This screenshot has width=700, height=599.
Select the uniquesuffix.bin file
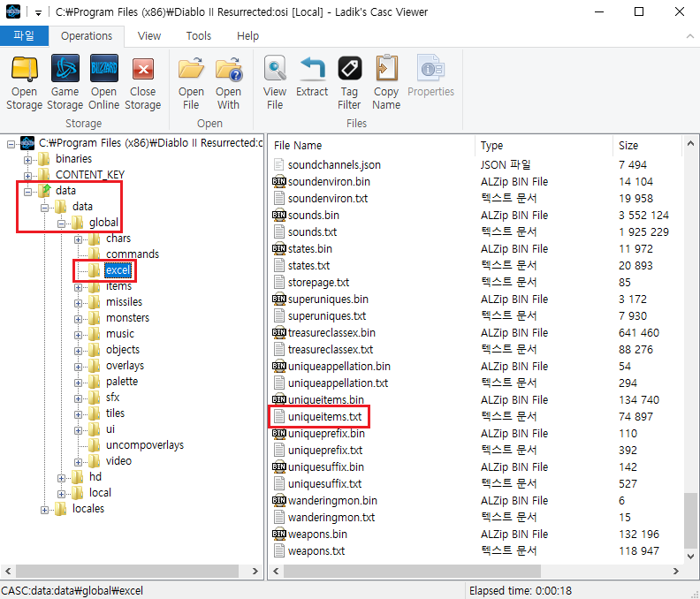pyautogui.click(x=326, y=466)
